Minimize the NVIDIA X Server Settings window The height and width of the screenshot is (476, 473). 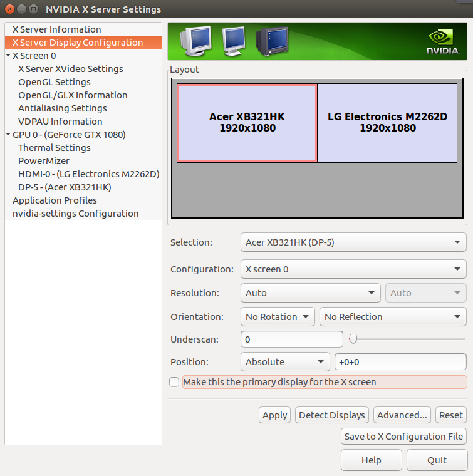[x=21, y=9]
